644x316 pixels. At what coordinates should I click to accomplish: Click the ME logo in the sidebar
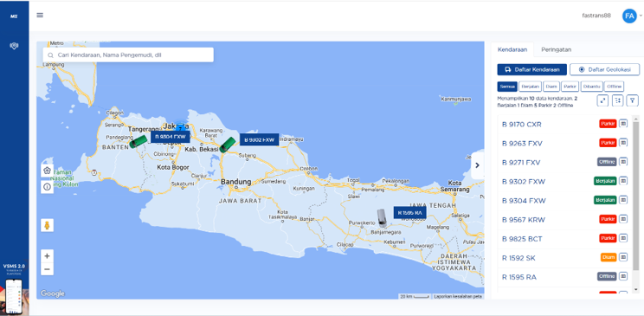14,16
